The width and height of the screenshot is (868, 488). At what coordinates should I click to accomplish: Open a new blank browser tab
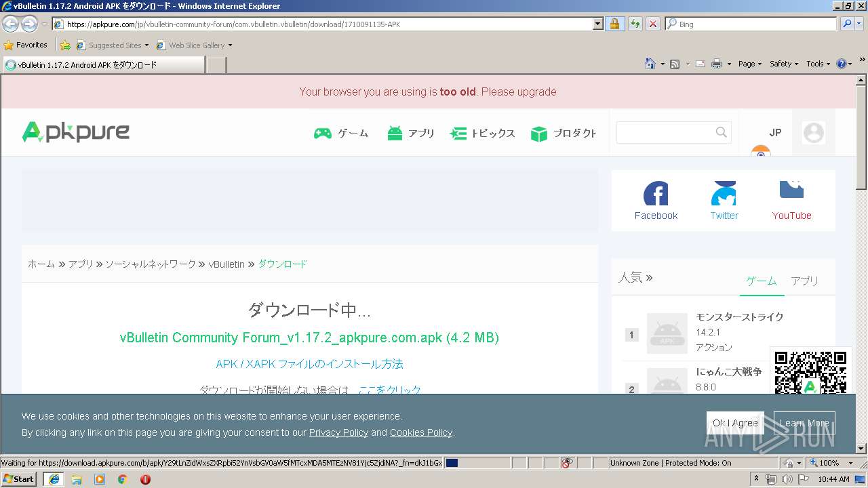point(216,65)
